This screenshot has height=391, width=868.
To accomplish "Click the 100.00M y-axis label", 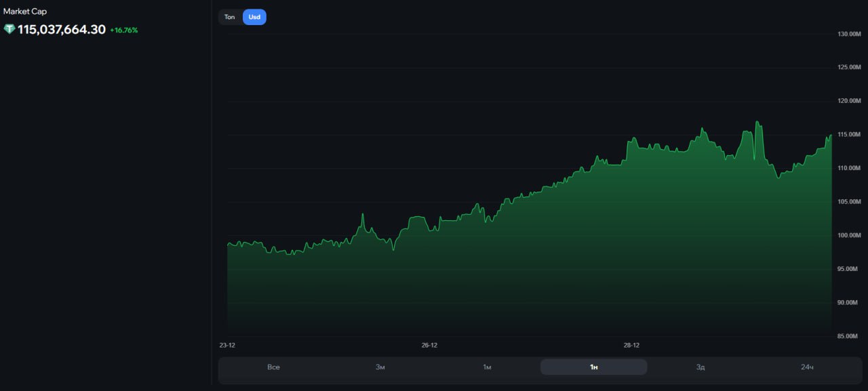I will (x=849, y=235).
